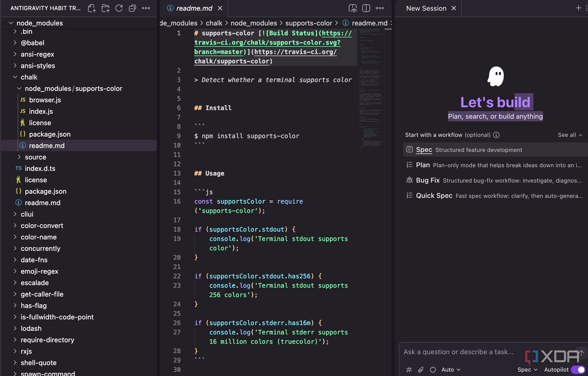Open the Auto model dropdown

tap(451, 370)
